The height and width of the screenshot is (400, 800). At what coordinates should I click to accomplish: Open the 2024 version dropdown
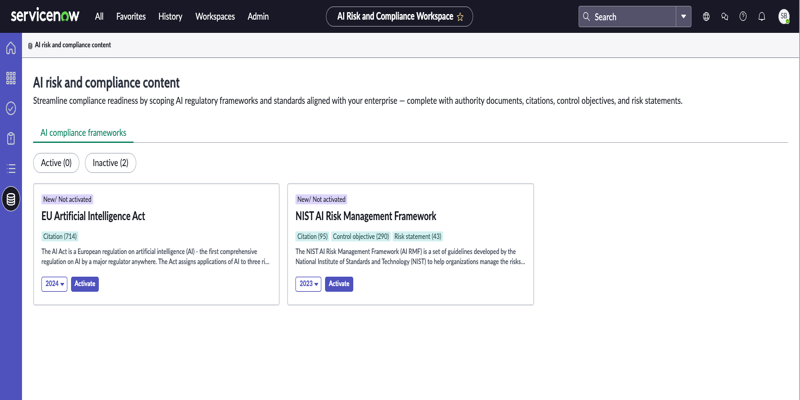[x=54, y=284]
